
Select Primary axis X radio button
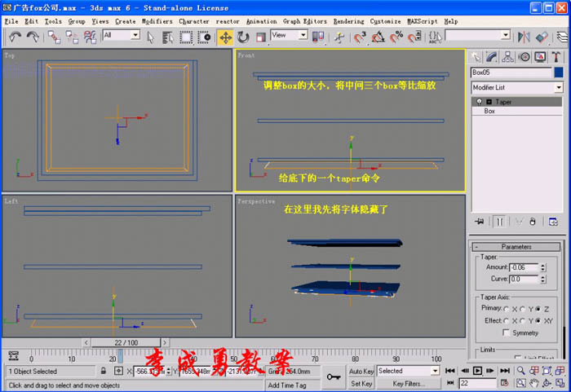507,309
